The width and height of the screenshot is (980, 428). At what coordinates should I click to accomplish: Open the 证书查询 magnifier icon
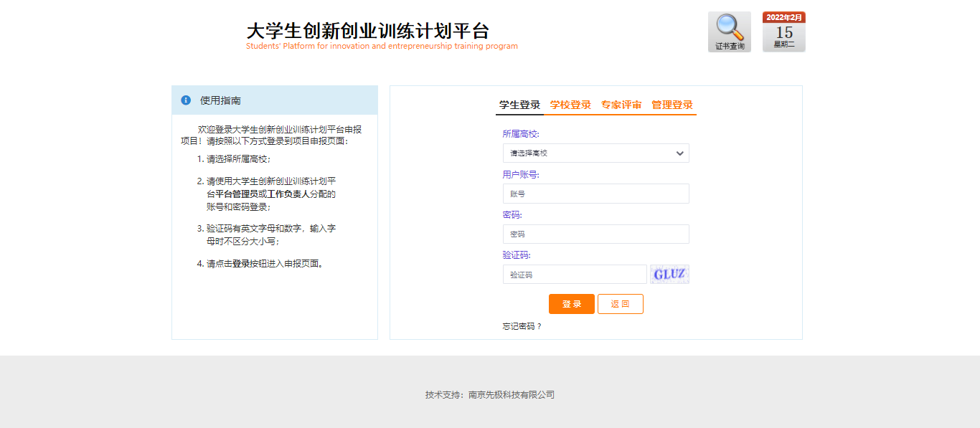pyautogui.click(x=729, y=32)
